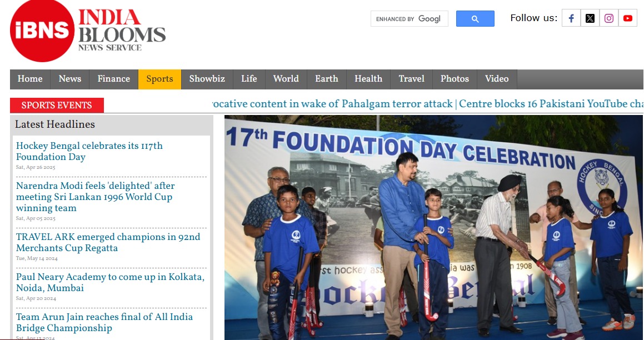Viewport: 644px width, 340px height.
Task: Open TRAVEL ARK Merchants Cup Regatta story
Action: point(108,242)
